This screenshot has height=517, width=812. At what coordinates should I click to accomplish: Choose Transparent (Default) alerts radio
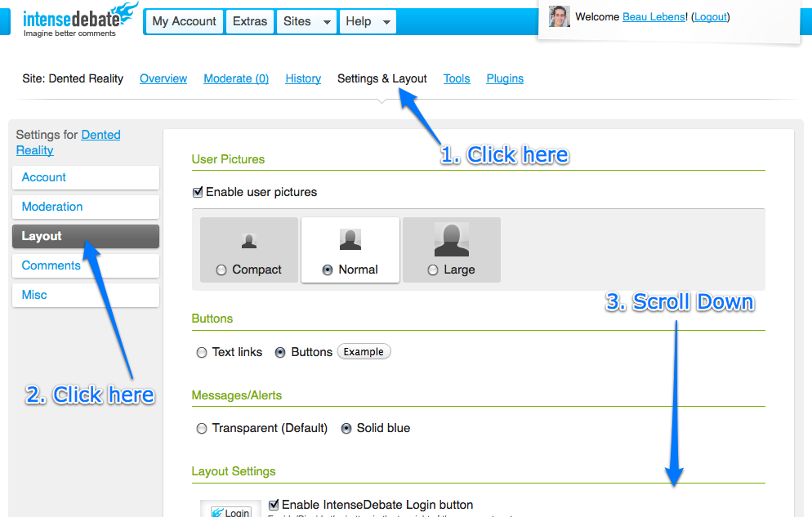tap(202, 429)
